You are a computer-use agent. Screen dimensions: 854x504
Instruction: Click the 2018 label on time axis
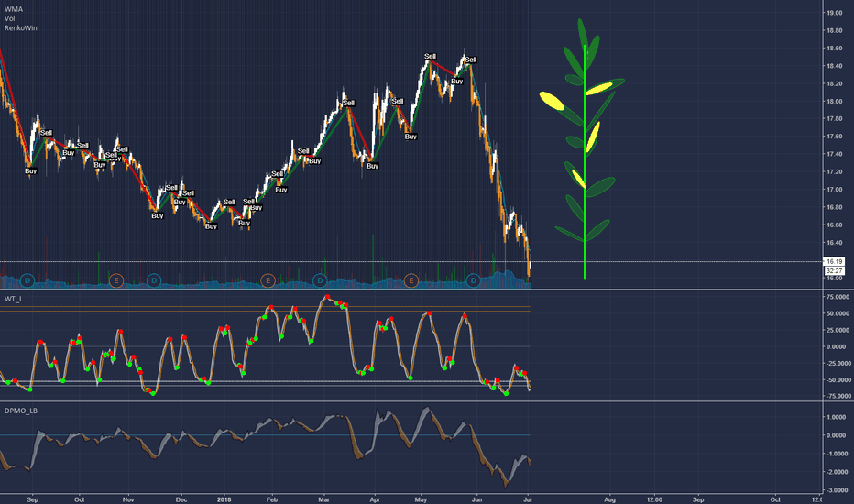[224, 499]
